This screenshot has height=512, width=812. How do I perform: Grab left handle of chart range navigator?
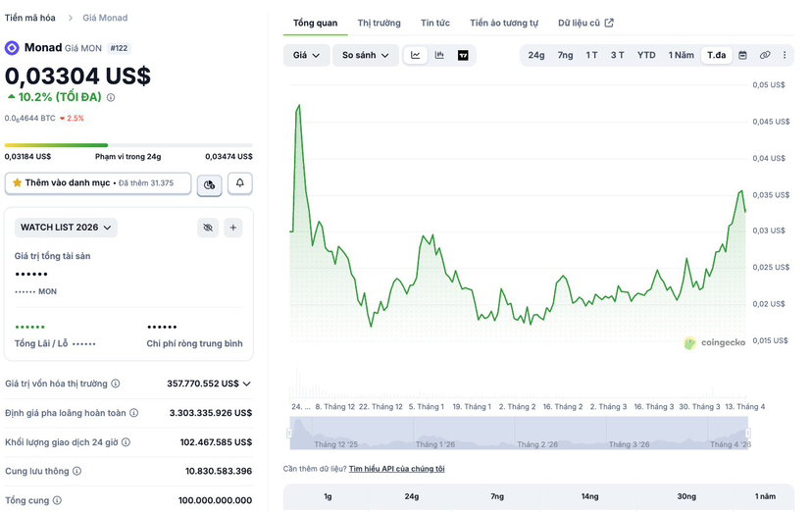pos(289,433)
